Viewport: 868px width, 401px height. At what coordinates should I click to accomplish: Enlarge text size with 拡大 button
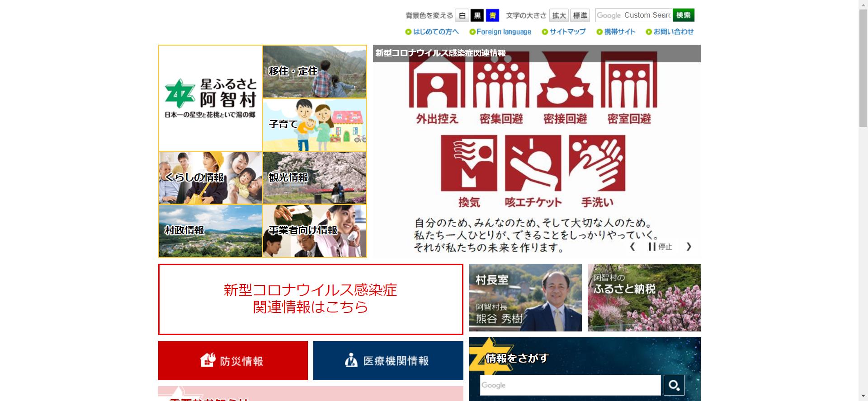[x=559, y=15]
